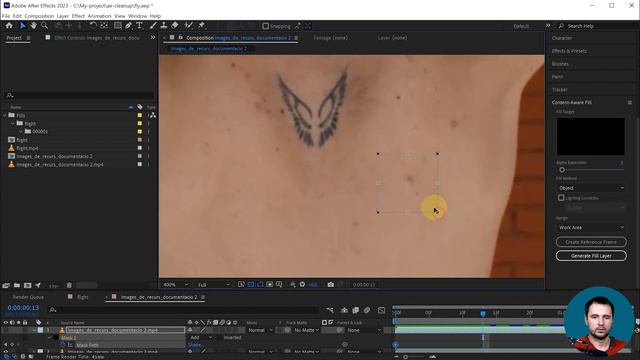Delete selected project item with trash icon

point(69,285)
